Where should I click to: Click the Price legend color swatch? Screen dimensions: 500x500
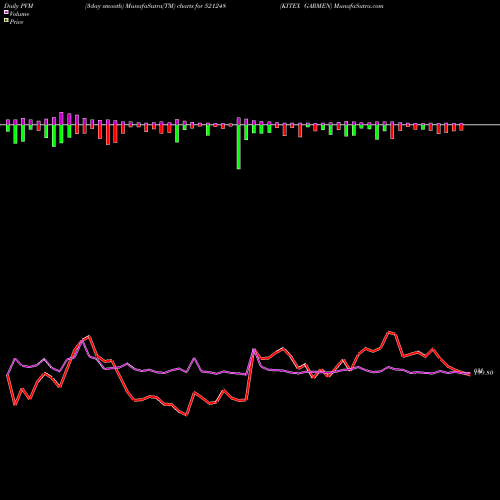tap(6, 21)
